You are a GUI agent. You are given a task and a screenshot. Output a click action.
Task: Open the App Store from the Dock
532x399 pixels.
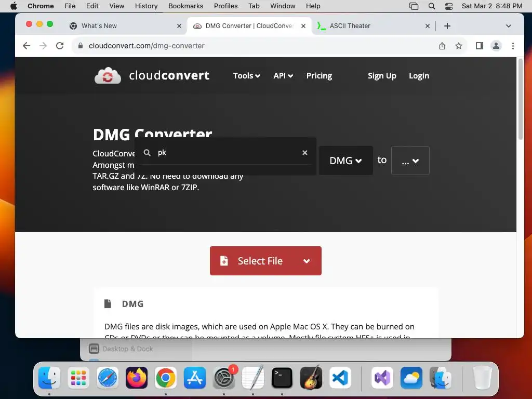[195, 378]
